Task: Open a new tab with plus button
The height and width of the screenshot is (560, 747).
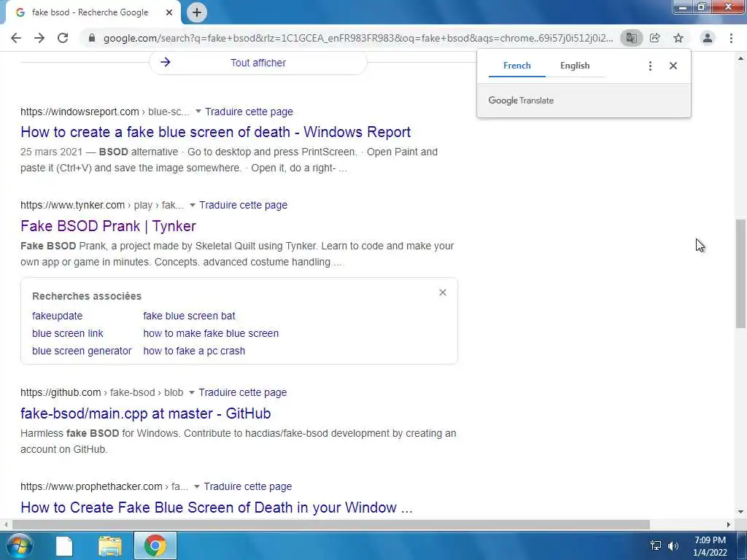Action: pyautogui.click(x=197, y=12)
